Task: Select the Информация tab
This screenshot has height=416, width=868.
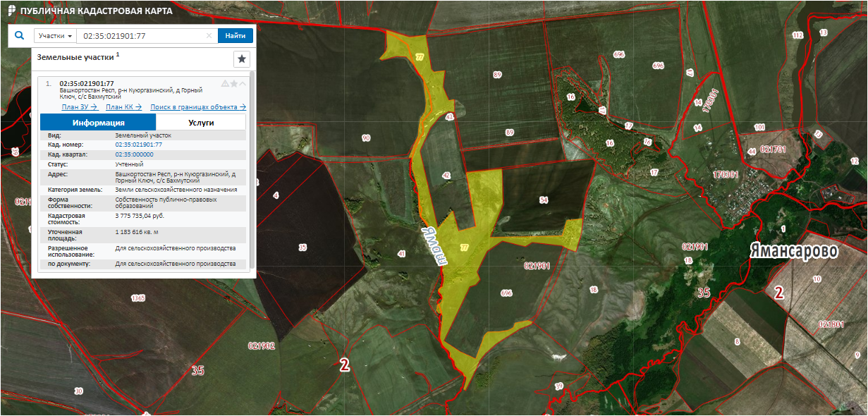Action: tap(98, 122)
